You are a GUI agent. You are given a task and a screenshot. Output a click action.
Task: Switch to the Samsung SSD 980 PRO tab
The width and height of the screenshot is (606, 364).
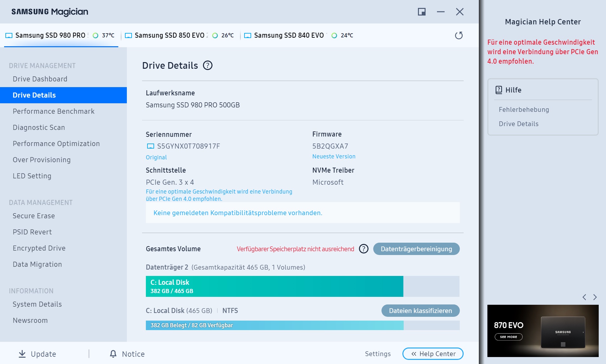(61, 35)
